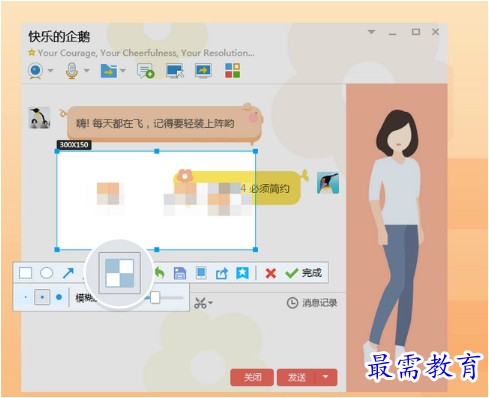Create a discussion group with chat-plus icon
The width and height of the screenshot is (489, 398).
tap(146, 71)
